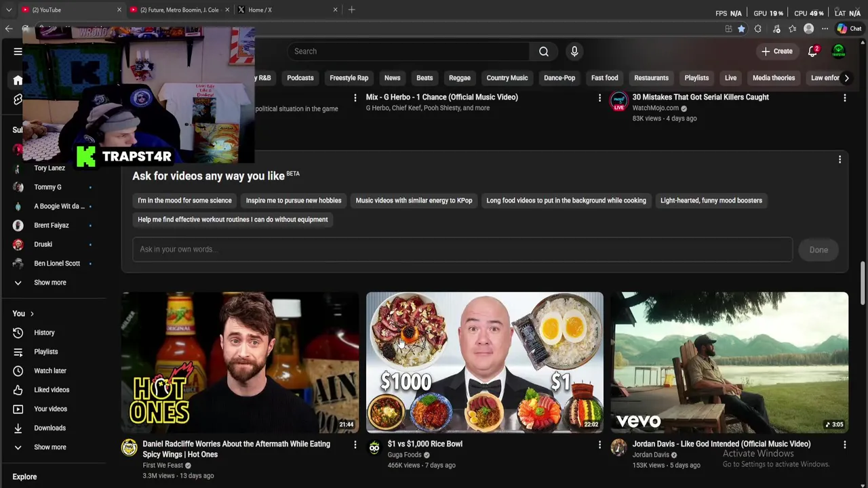
Task: Select the Freestyle Rap chip
Action: tap(349, 78)
